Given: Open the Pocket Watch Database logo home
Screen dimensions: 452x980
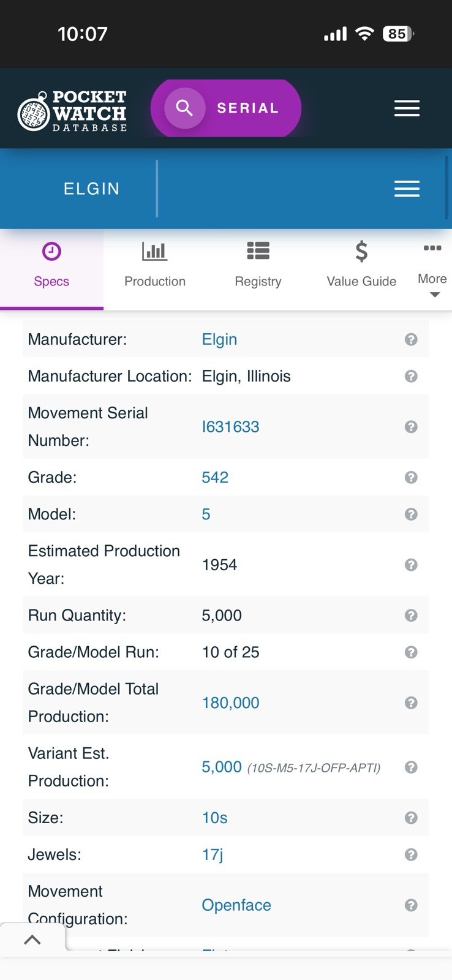Looking at the screenshot, I should coord(72,111).
